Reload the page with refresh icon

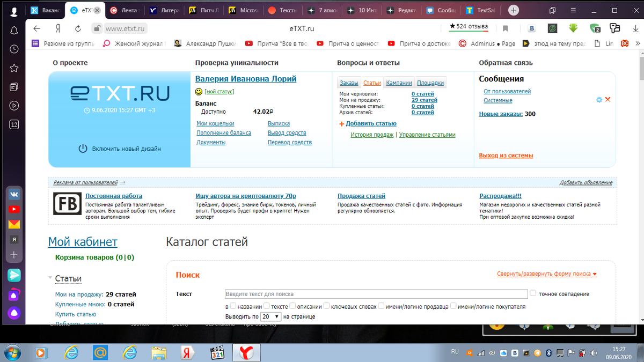coord(78,29)
